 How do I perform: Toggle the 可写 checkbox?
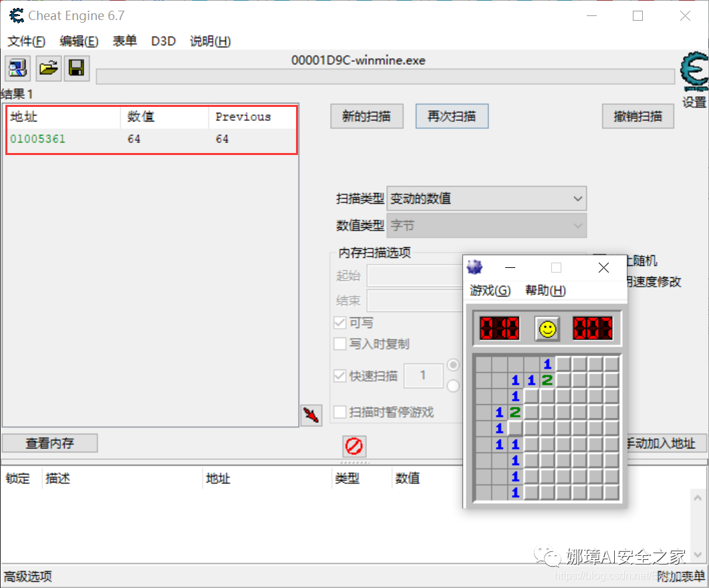coord(339,323)
